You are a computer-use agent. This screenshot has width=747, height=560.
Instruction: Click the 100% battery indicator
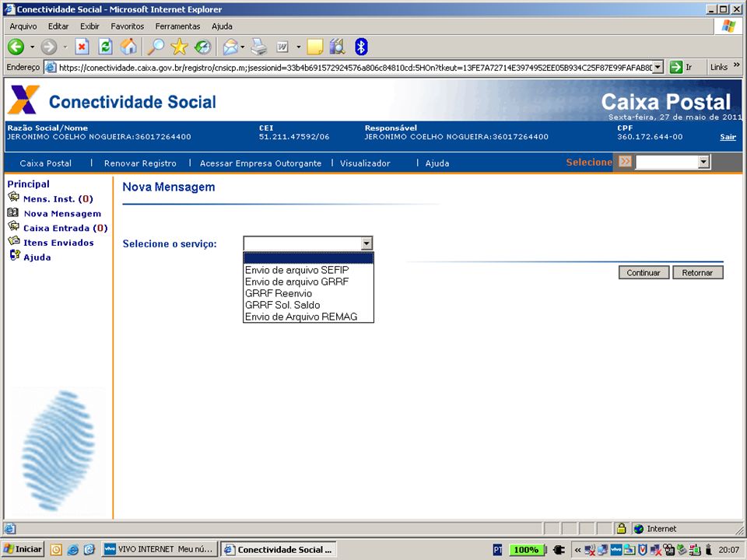point(526,550)
